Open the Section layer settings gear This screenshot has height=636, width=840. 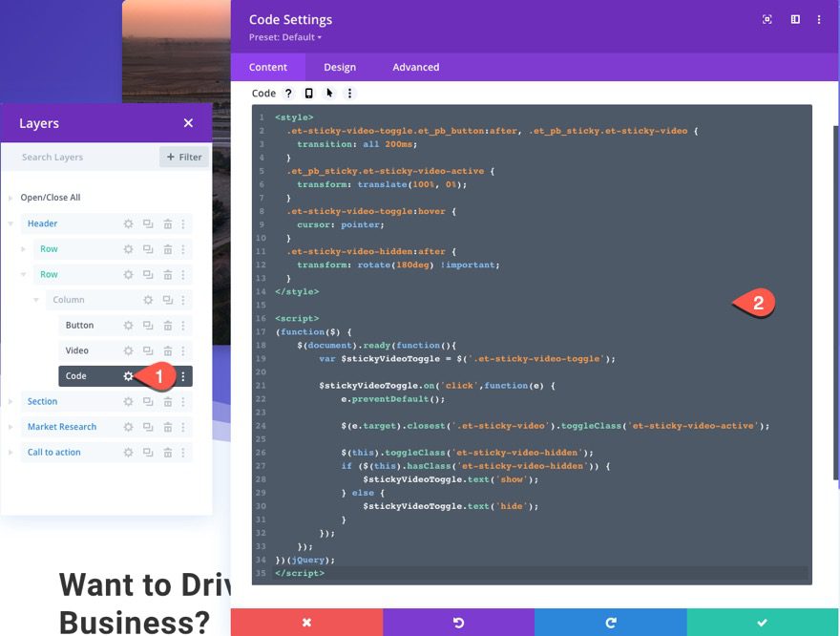pyautogui.click(x=128, y=401)
